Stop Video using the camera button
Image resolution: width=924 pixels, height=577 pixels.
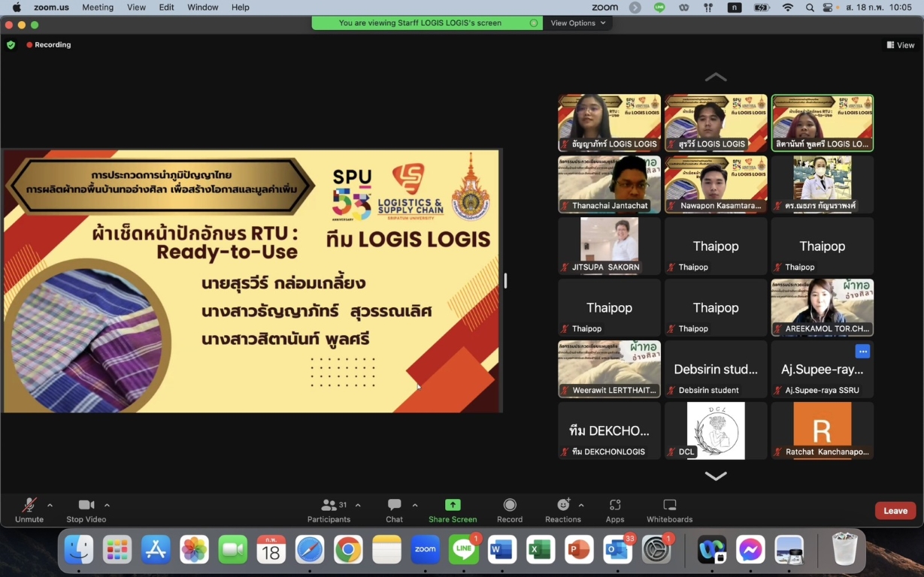click(86, 510)
